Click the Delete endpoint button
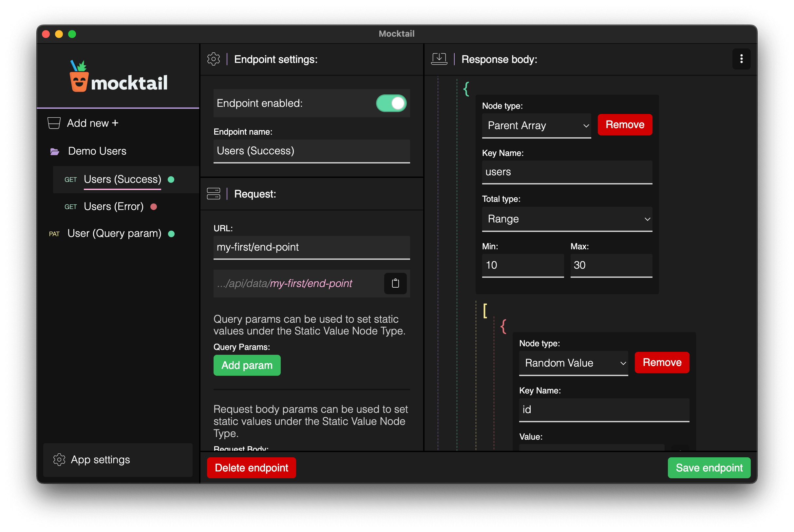The height and width of the screenshot is (532, 794). coord(251,467)
